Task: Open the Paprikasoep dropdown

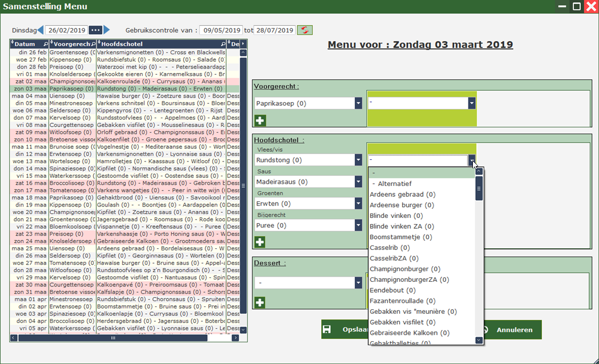Action: tap(358, 103)
